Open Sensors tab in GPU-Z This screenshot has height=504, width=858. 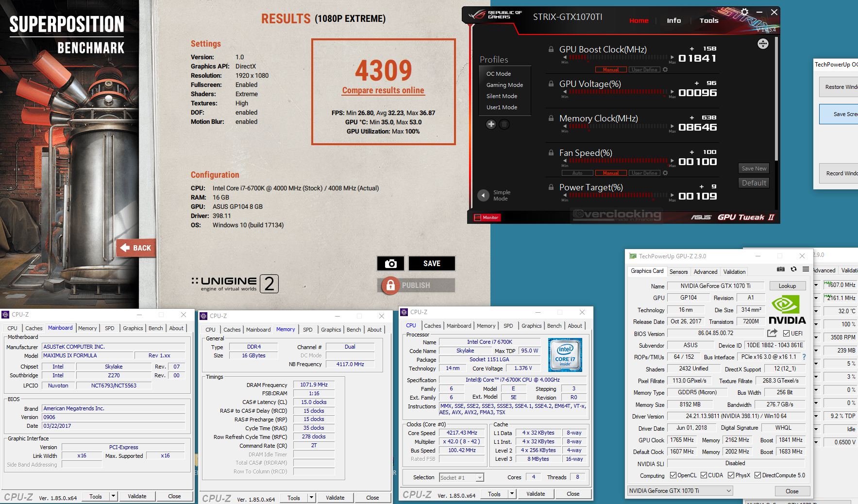tap(678, 272)
